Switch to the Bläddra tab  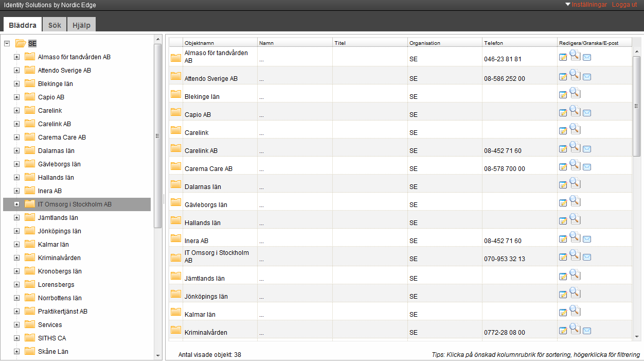[x=23, y=25]
